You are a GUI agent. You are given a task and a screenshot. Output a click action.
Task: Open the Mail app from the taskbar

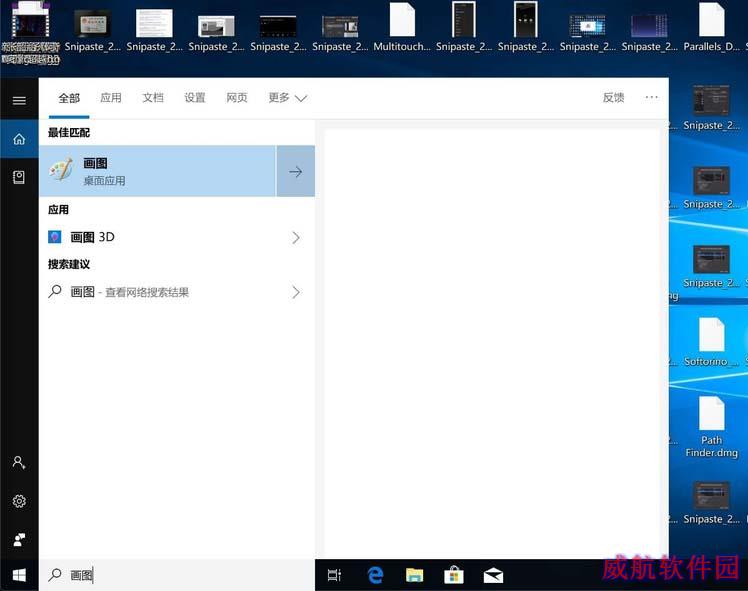(x=493, y=575)
